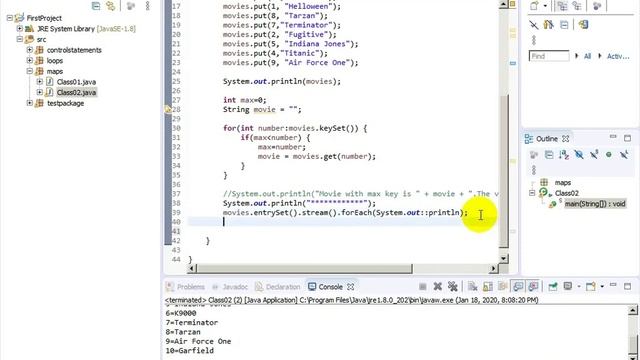The image size is (640, 360).
Task: Toggle alphabetical Sort in Outline
Action: [564, 155]
